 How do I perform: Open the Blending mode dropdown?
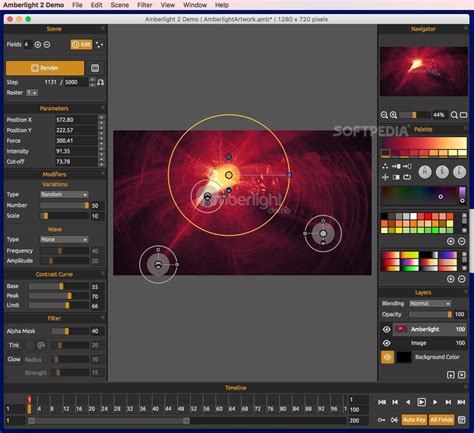tap(430, 303)
